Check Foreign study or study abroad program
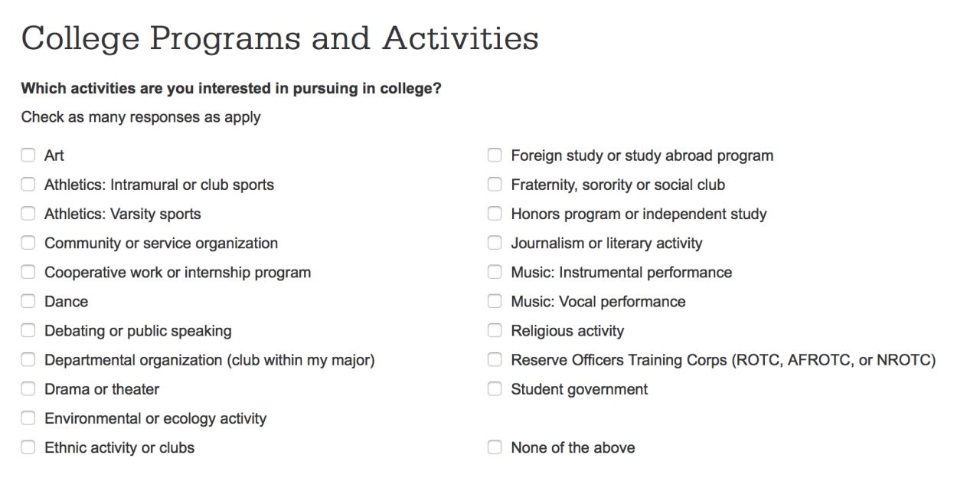Viewport: 980px width, 478px height. (x=495, y=156)
